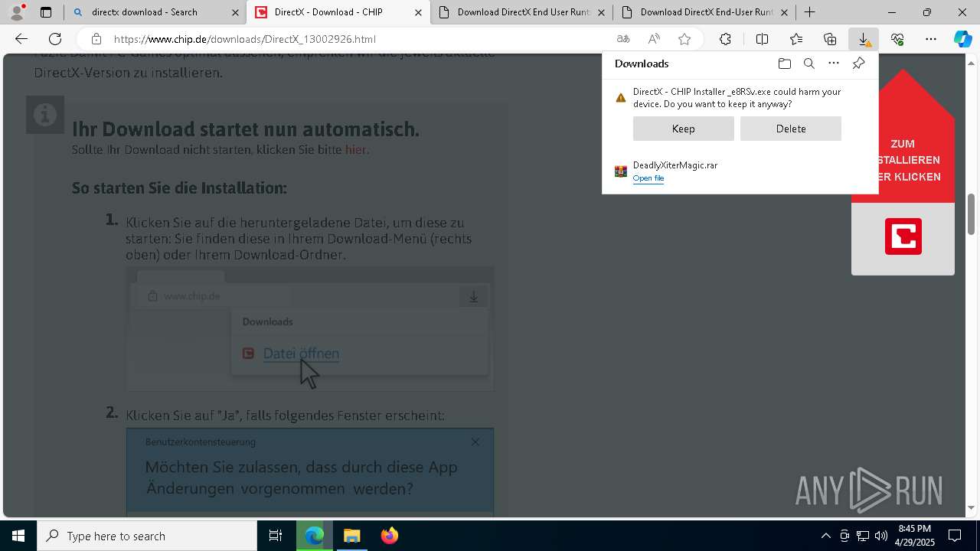Image resolution: width=980 pixels, height=551 pixels.
Task: Open more options in Downloads panel
Action: point(834,64)
